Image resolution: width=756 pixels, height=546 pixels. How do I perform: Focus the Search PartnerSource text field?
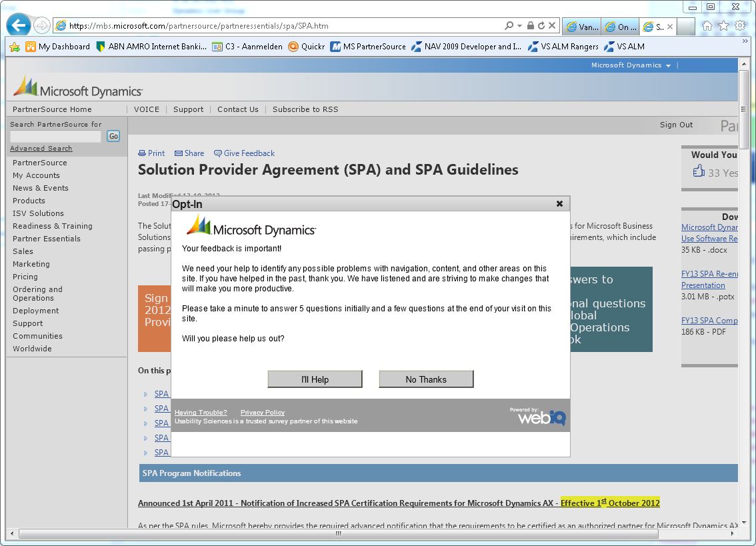click(55, 136)
